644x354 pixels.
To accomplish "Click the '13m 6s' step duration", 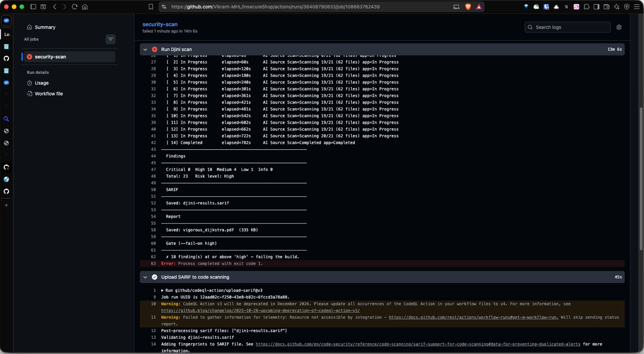I will pos(615,49).
